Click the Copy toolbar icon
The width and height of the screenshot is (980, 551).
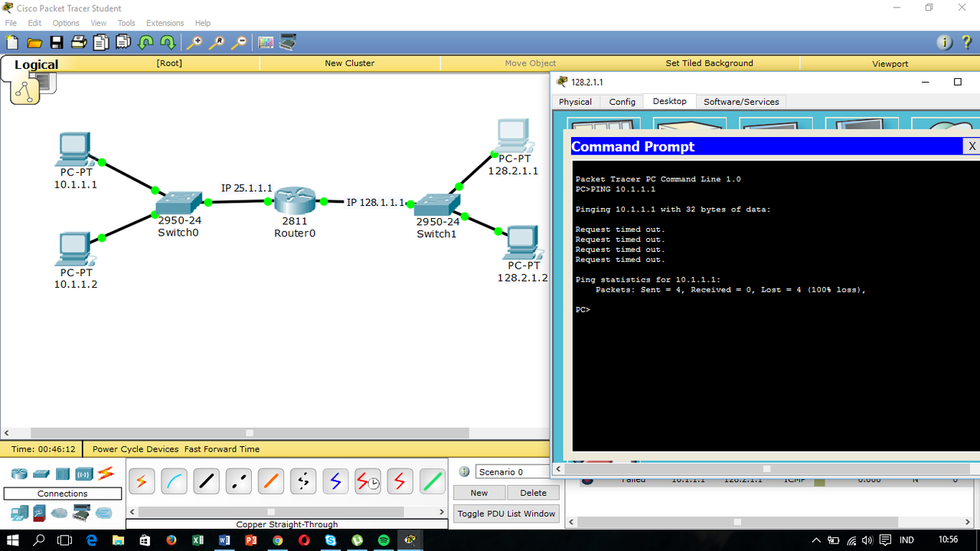pos(101,43)
